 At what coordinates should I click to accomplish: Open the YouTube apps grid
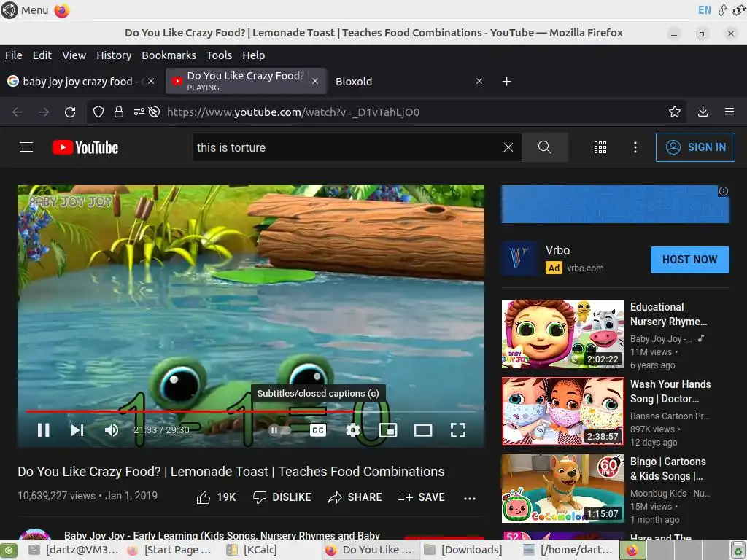(x=600, y=147)
